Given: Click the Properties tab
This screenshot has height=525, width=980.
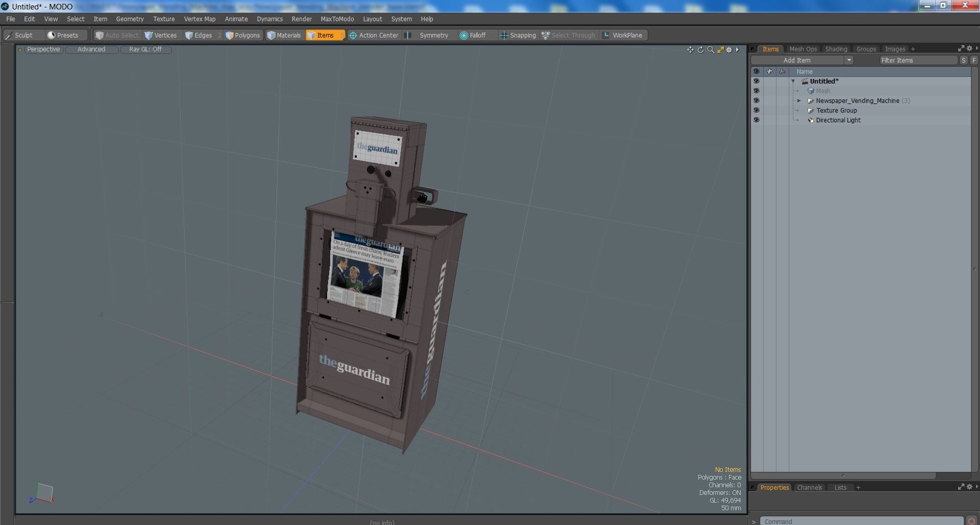Looking at the screenshot, I should click(x=774, y=488).
